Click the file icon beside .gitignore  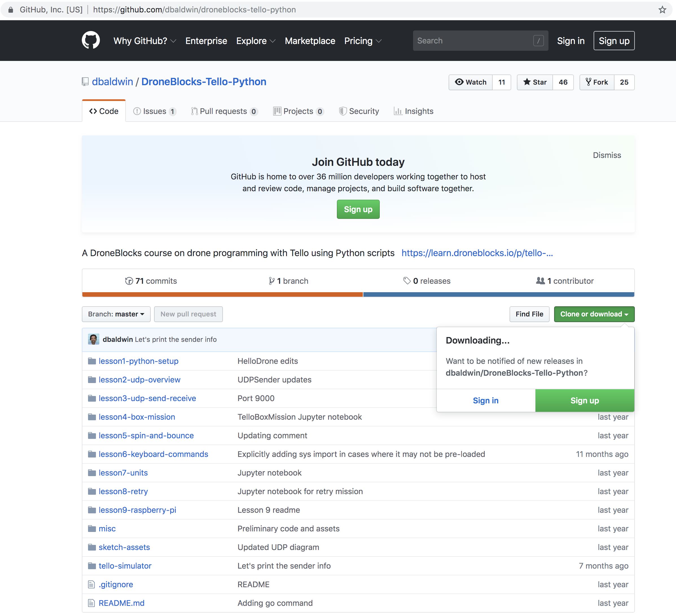click(x=91, y=584)
